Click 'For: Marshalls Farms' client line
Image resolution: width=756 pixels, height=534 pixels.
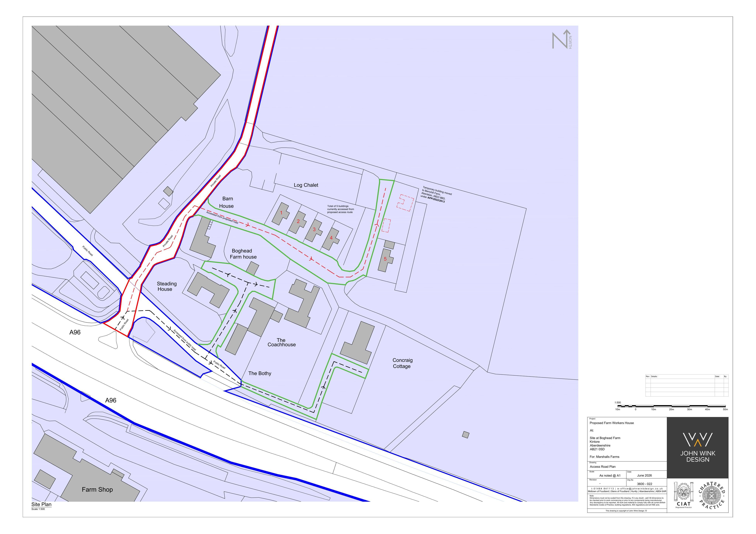[x=604, y=457]
